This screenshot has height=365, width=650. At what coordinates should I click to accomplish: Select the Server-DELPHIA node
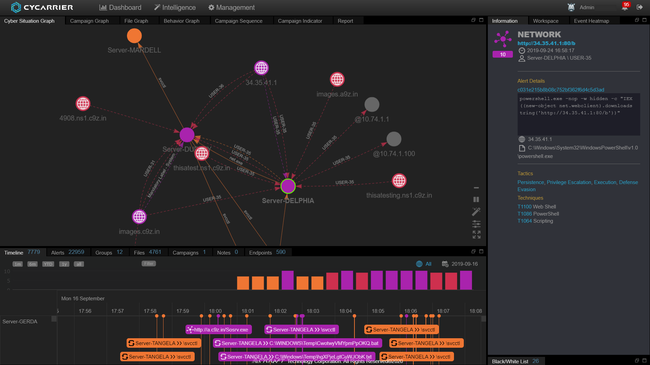(288, 186)
